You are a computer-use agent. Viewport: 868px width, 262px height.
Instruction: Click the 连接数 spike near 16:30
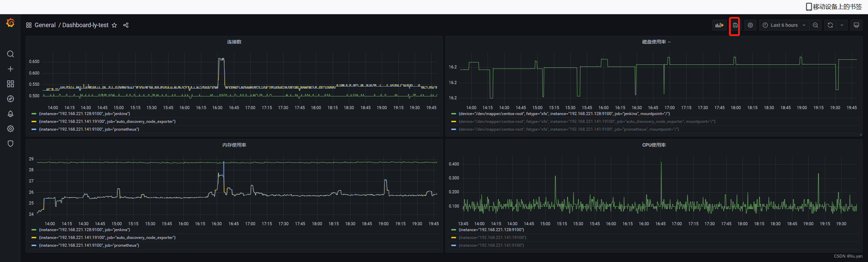click(x=221, y=60)
